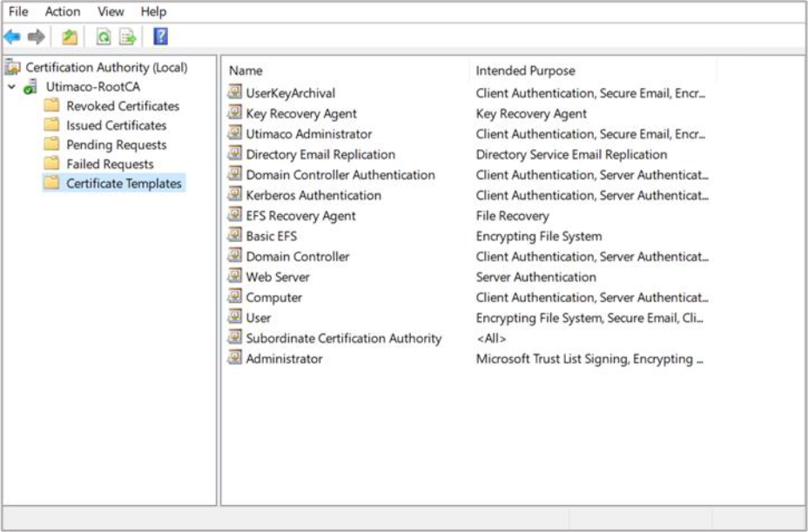The height and width of the screenshot is (532, 808).
Task: Select Pending Requests folder
Action: (x=116, y=145)
